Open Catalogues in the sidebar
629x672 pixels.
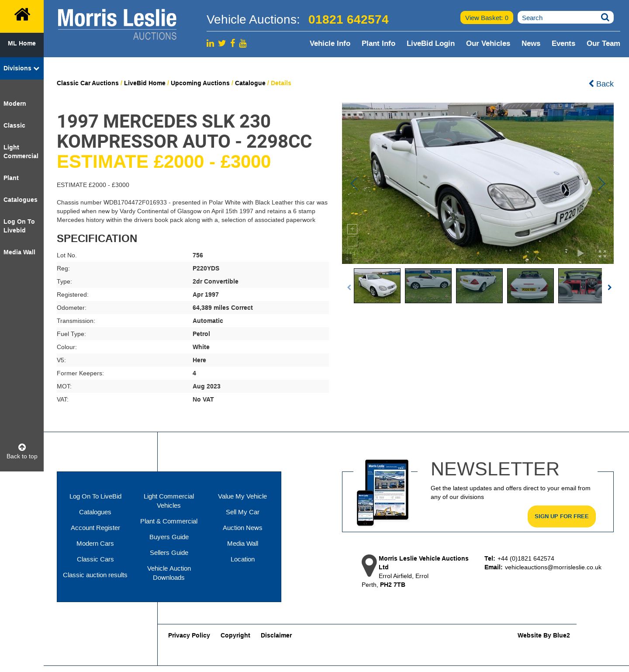click(x=21, y=200)
